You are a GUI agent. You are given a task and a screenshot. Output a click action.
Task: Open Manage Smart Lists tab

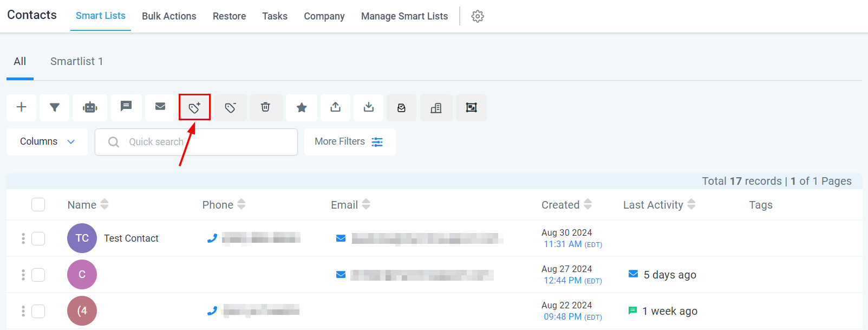pyautogui.click(x=404, y=16)
